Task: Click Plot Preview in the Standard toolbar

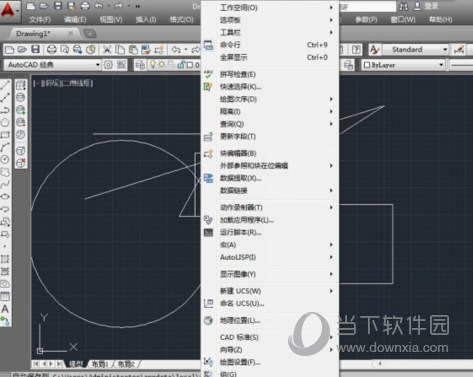Action: (x=65, y=50)
